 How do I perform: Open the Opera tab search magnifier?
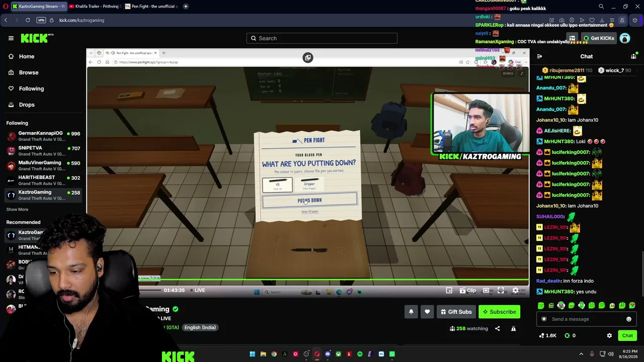(x=601, y=7)
